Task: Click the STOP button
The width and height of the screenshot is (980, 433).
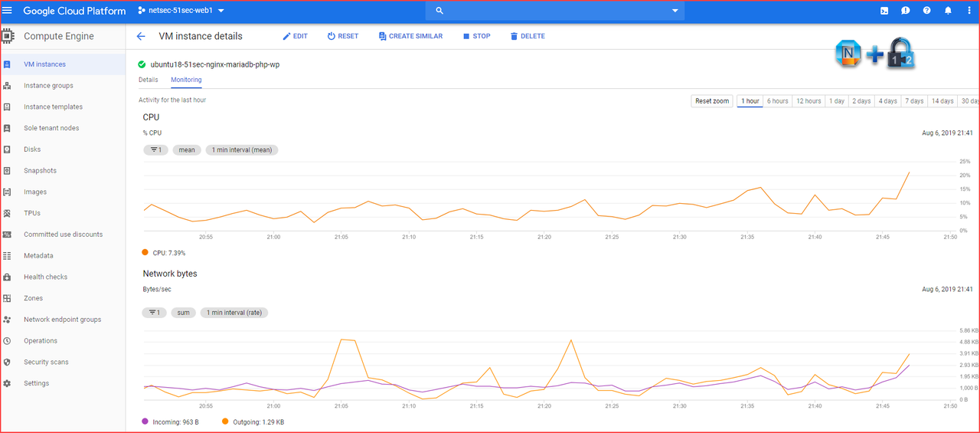Action: click(x=476, y=36)
